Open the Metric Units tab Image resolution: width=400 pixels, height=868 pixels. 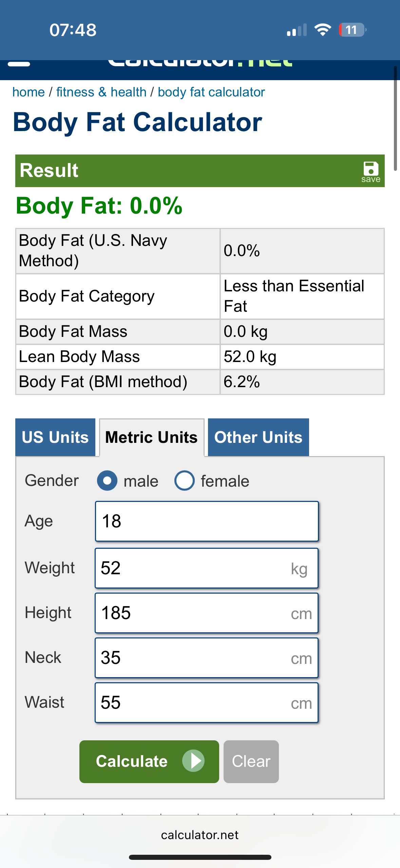(x=151, y=437)
